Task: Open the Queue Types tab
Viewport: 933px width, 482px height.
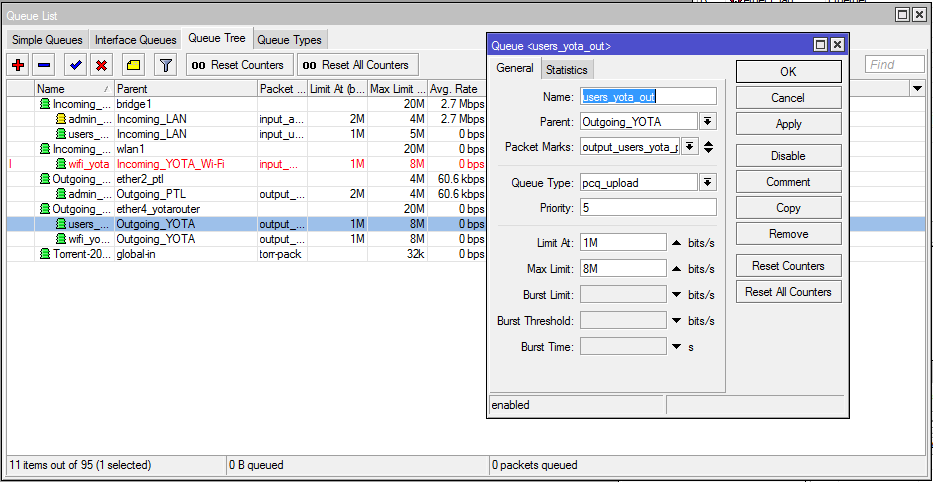Action: tap(290, 40)
